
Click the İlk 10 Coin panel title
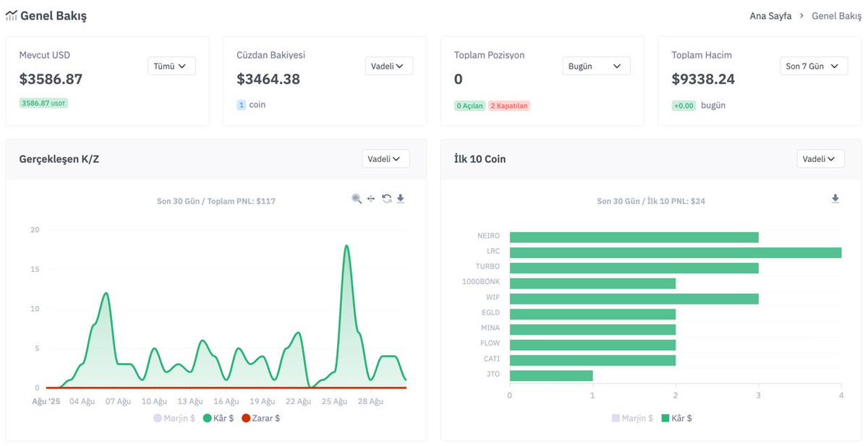[480, 159]
